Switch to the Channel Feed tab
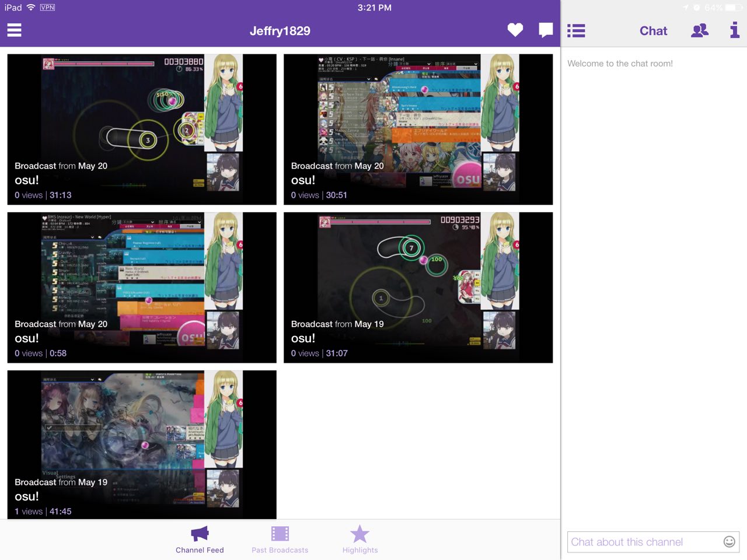747x560 pixels. [200, 540]
